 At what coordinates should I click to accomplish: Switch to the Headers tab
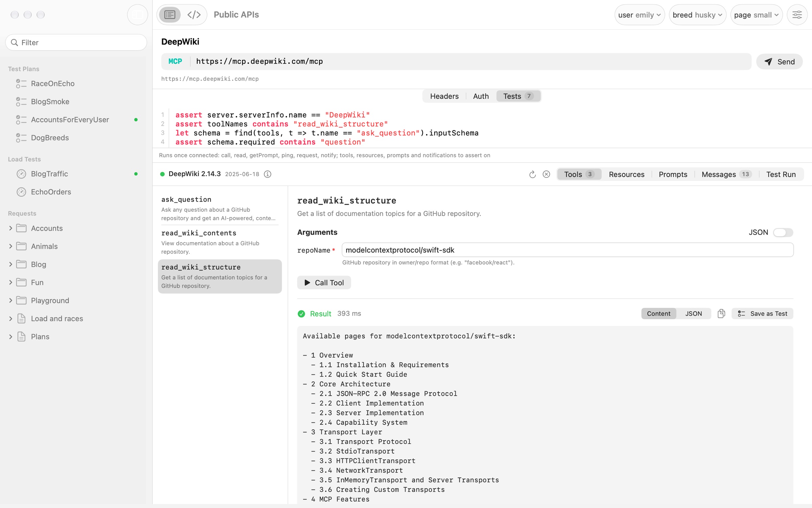coord(444,96)
